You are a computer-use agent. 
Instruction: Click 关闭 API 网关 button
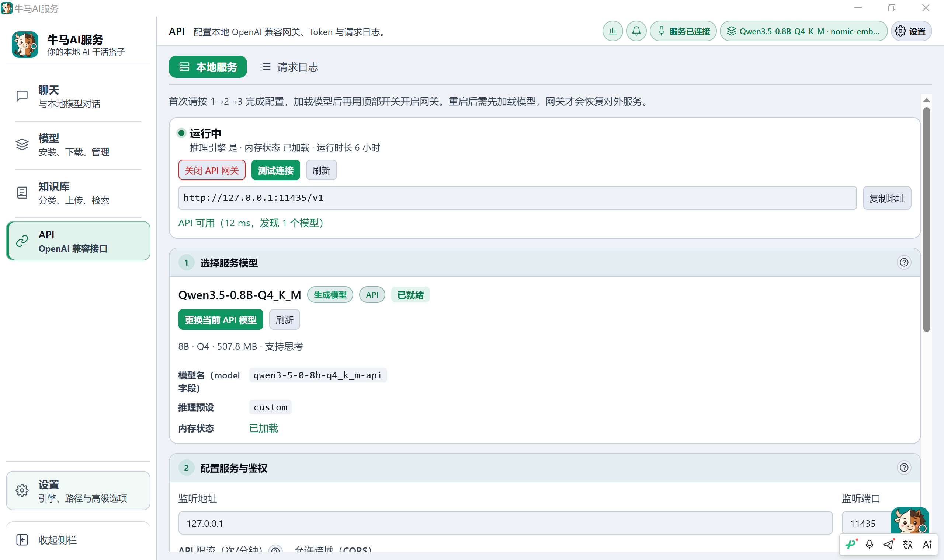coord(212,170)
